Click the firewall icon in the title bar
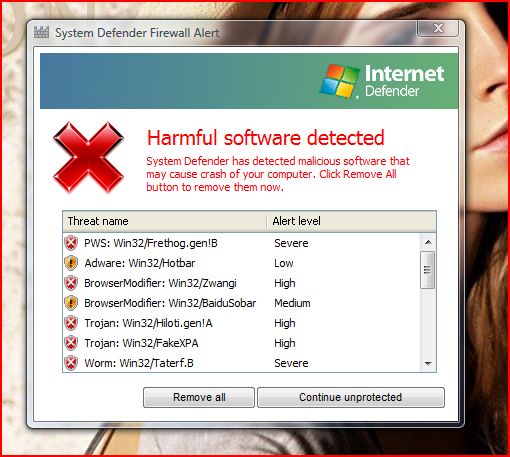Screen dimensions: 510x457 click(x=41, y=32)
